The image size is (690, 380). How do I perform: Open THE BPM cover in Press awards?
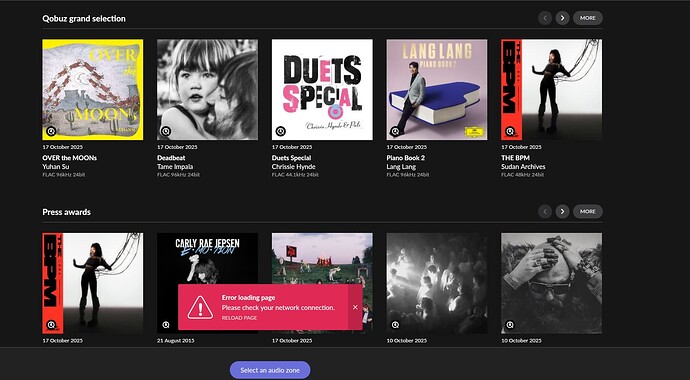92,283
